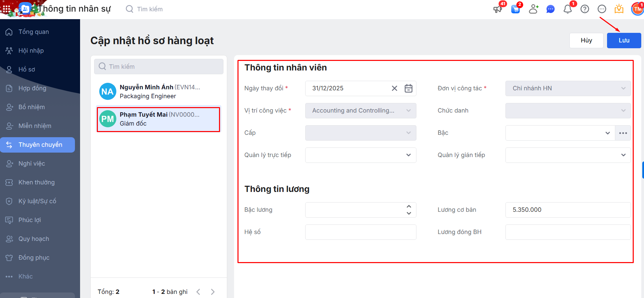Click the add user icon
The width and height of the screenshot is (644, 298).
point(533,9)
